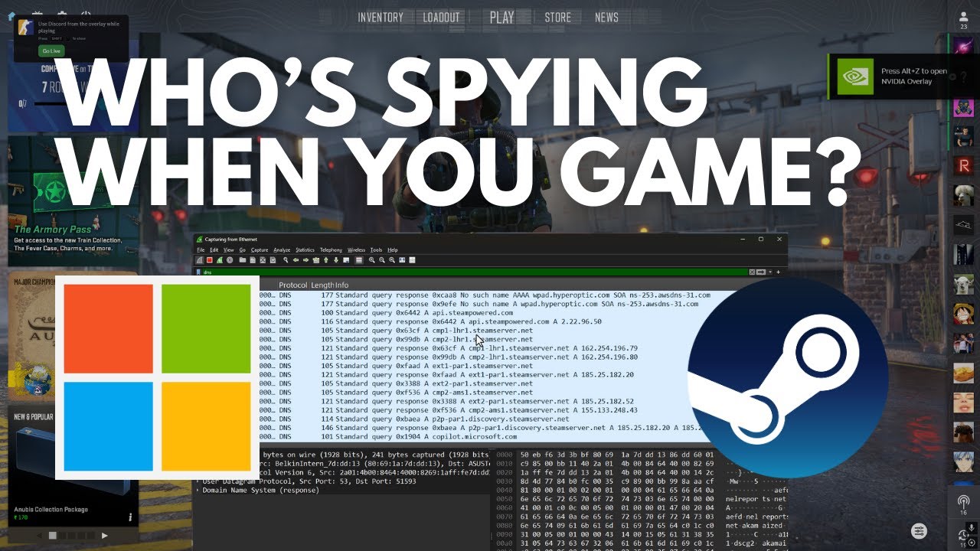Viewport: 980px width, 551px height.
Task: Open Wireshark Edit menu
Action: 214,250
